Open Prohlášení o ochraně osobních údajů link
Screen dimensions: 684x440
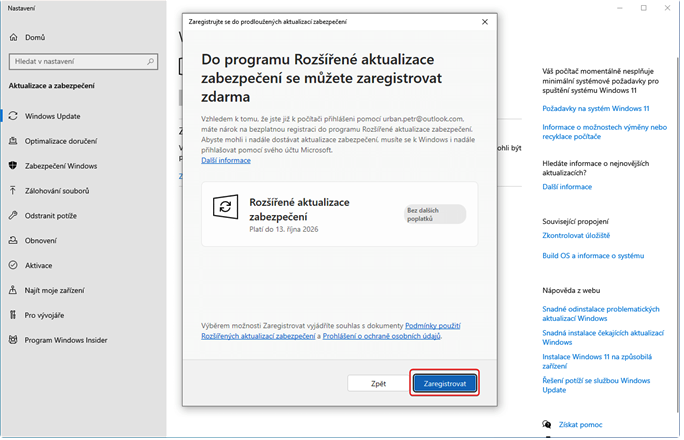(383, 337)
